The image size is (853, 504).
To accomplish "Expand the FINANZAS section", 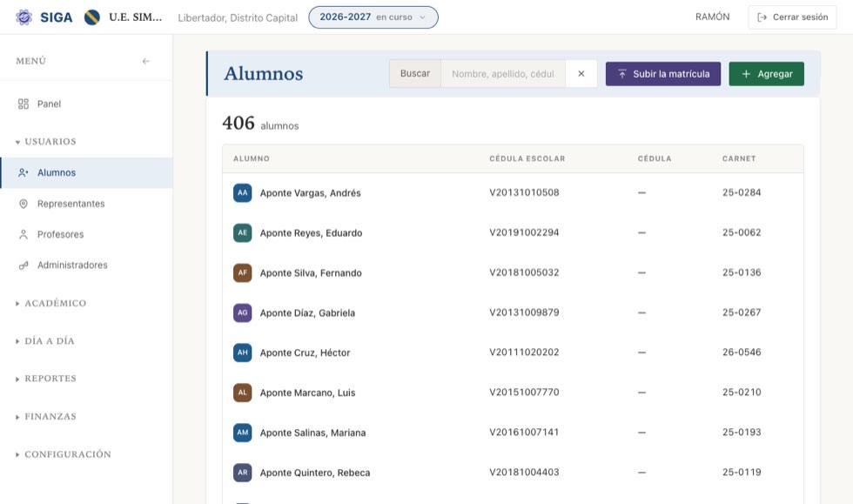I will pyautogui.click(x=45, y=416).
